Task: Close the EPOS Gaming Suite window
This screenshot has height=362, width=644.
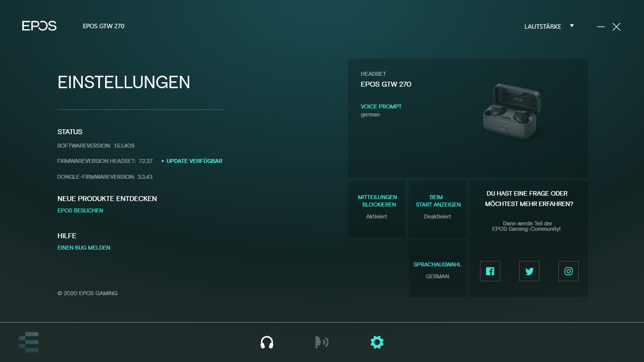Action: coord(616,27)
